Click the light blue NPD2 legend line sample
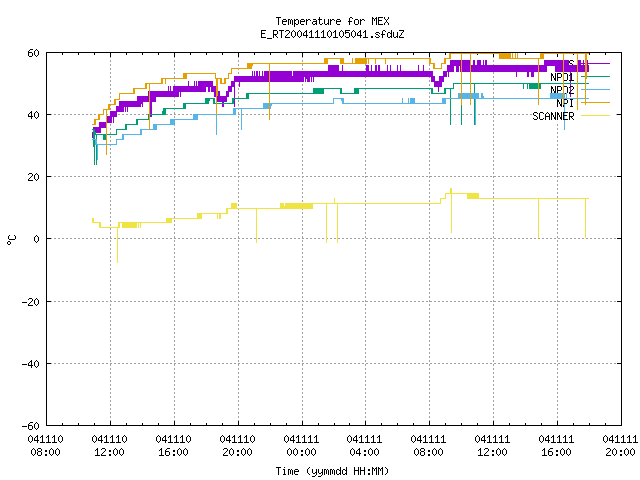 pyautogui.click(x=596, y=90)
